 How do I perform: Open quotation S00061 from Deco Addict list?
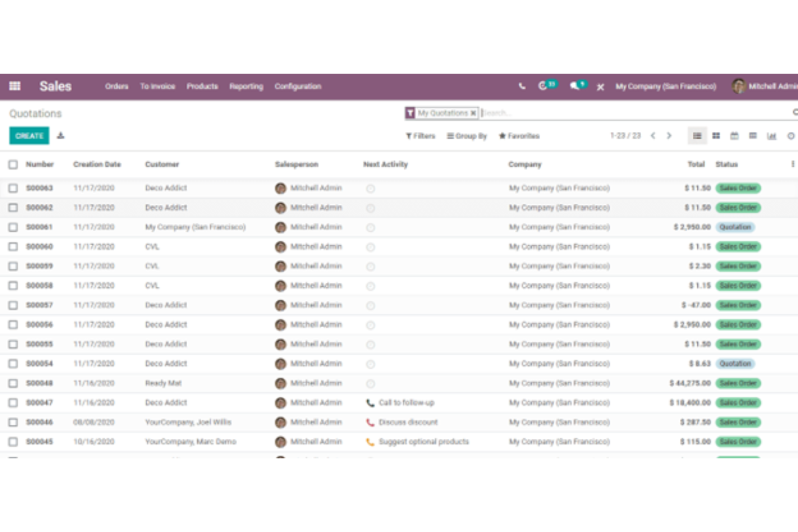[x=39, y=227]
